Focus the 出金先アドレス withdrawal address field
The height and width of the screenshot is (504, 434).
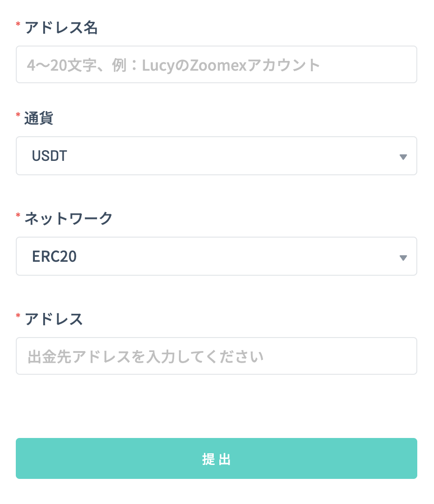217,356
